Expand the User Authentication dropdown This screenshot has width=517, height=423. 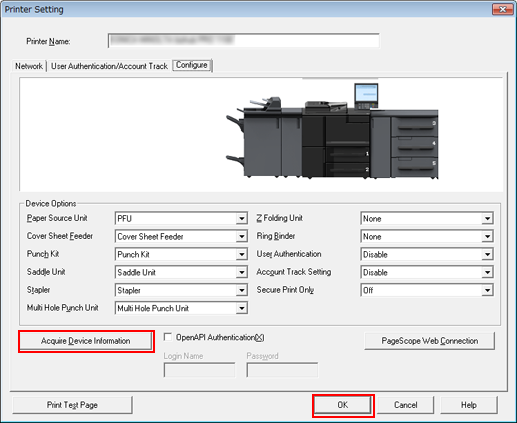[x=427, y=255]
